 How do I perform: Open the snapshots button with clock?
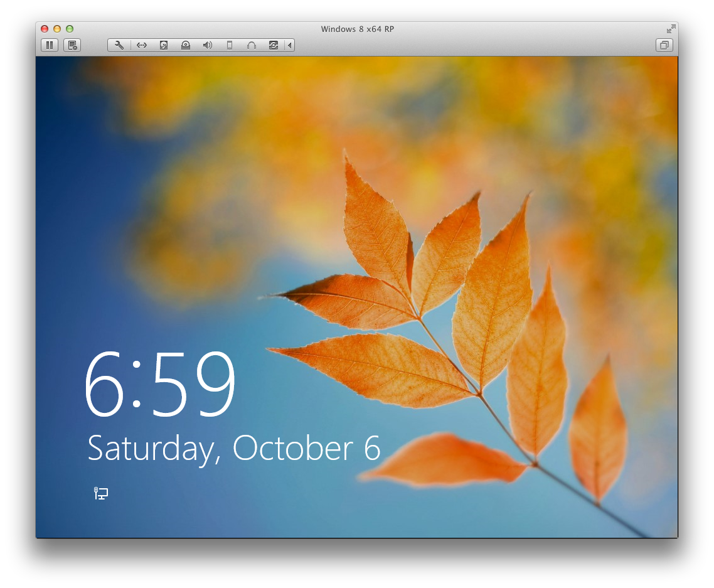[x=72, y=45]
